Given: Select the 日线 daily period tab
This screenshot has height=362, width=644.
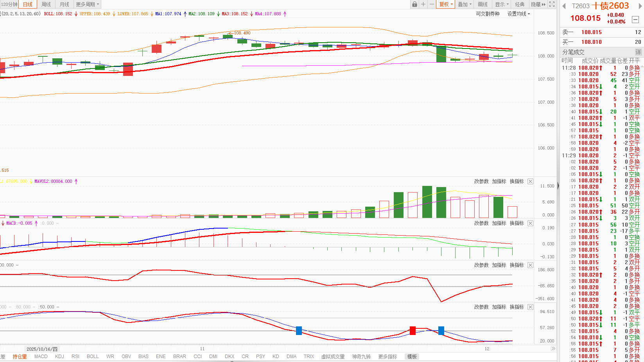Looking at the screenshot, I should coord(28,4).
